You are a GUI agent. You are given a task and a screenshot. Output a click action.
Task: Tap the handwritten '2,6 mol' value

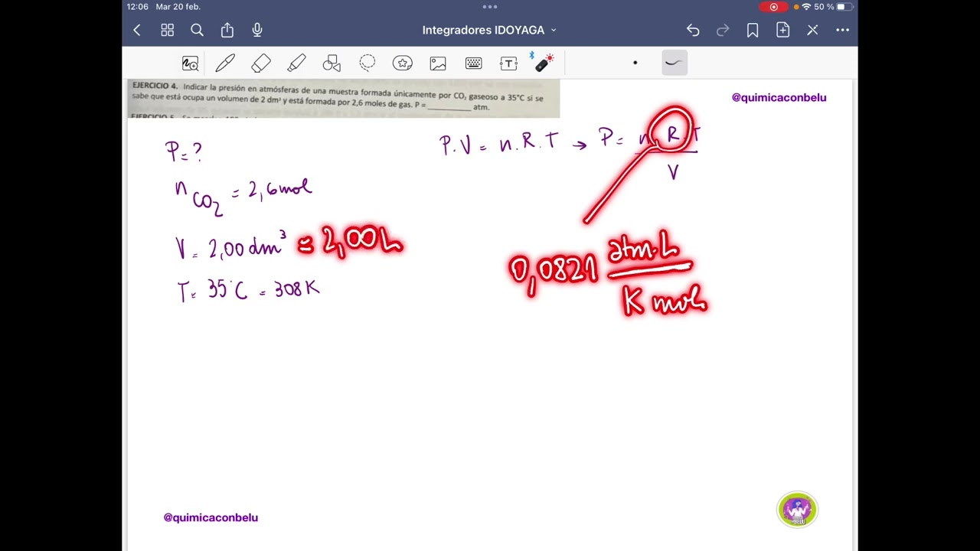point(279,190)
